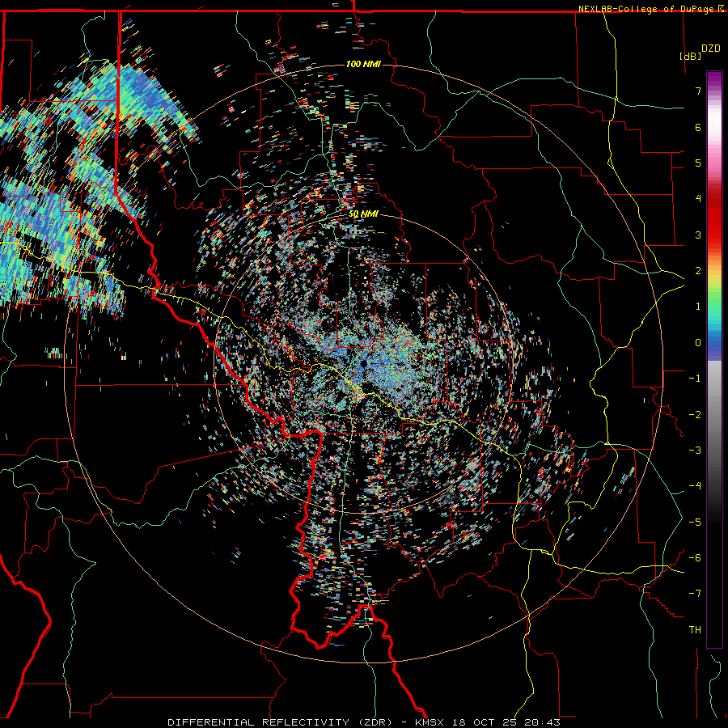The image size is (728, 728).
Task: Click the 100 NMI range ring label
Action: (363, 64)
